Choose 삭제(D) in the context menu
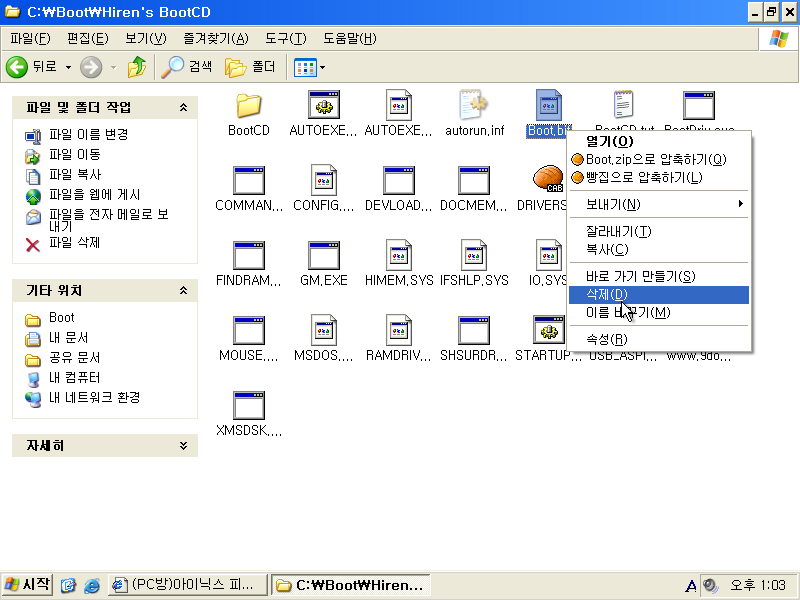800x600 pixels. click(607, 294)
